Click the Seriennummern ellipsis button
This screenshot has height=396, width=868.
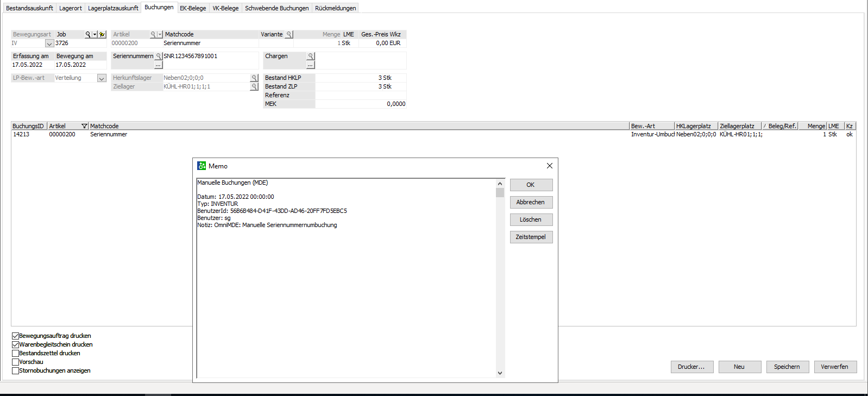pos(158,65)
